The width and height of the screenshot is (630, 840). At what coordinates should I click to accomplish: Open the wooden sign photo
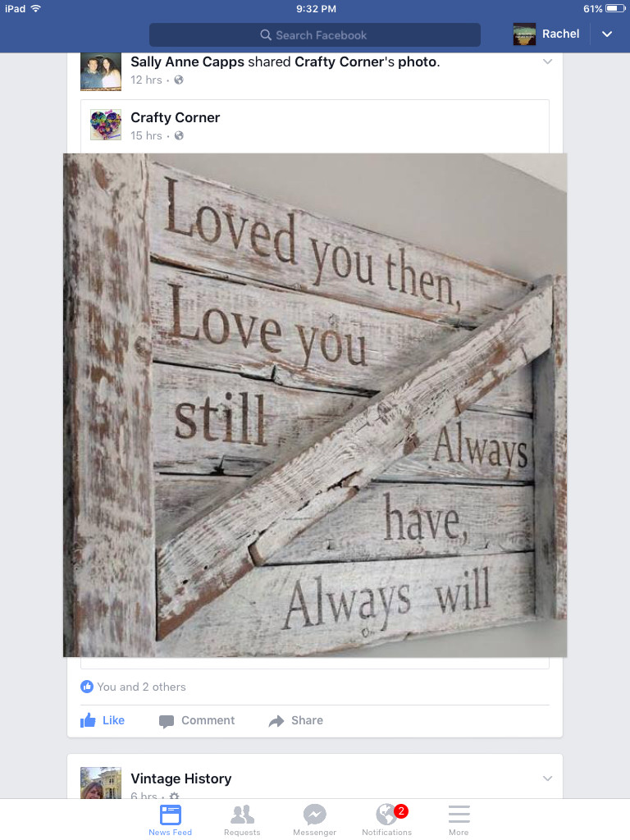315,405
